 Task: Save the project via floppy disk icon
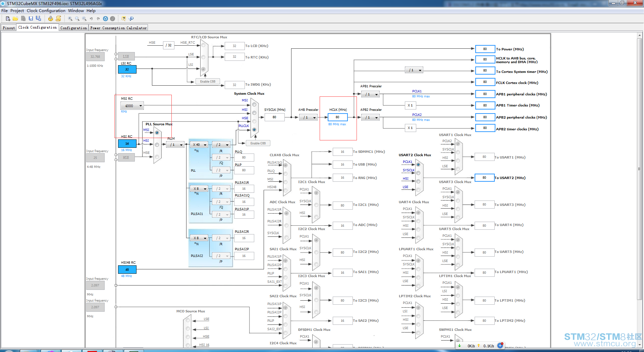(x=31, y=19)
